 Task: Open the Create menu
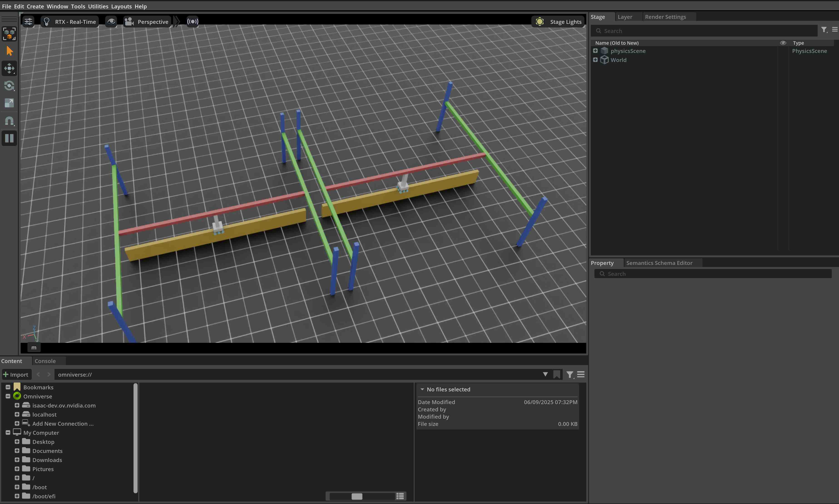(x=35, y=6)
